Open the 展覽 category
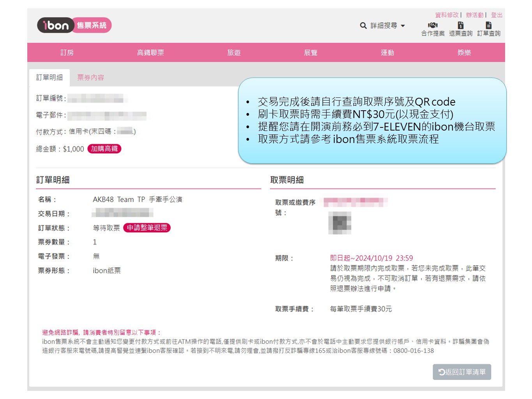Image resolution: width=532 pixels, height=399 pixels. pyautogui.click(x=311, y=53)
